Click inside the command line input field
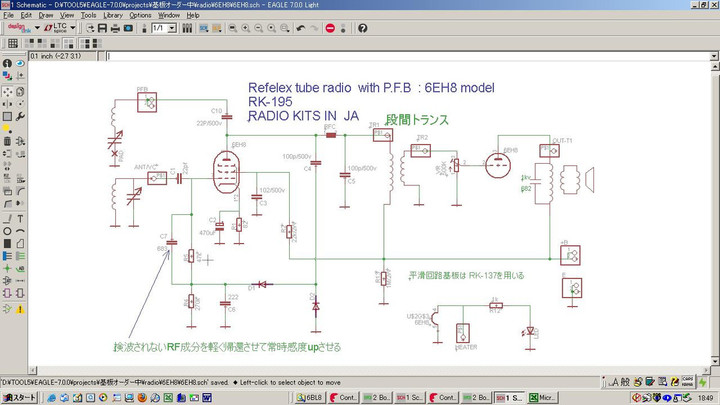 tap(400, 55)
